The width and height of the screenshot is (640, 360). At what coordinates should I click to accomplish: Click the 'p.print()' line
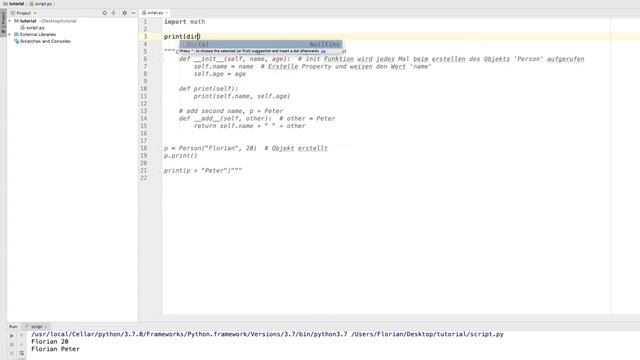coord(180,156)
